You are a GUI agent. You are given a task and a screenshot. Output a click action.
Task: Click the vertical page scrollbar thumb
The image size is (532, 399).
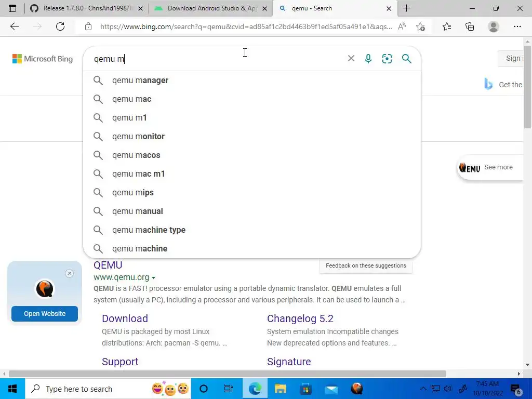[x=527, y=87]
